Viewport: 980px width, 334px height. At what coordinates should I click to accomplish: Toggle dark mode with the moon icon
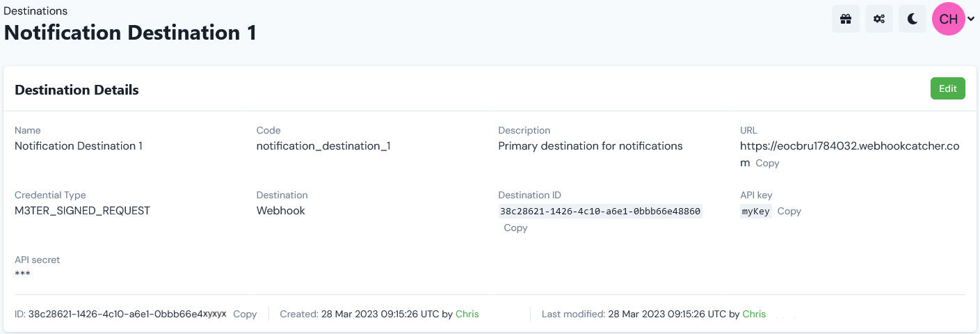pyautogui.click(x=913, y=19)
